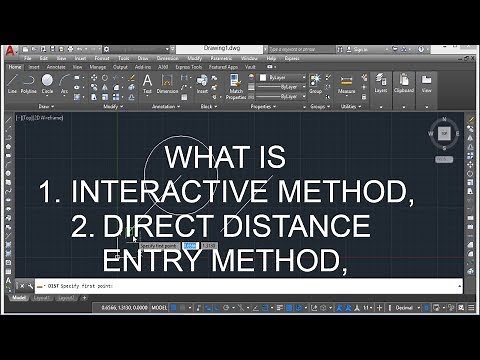Select the Arc tool
Viewport: 480px width, 360px height.
click(x=64, y=84)
